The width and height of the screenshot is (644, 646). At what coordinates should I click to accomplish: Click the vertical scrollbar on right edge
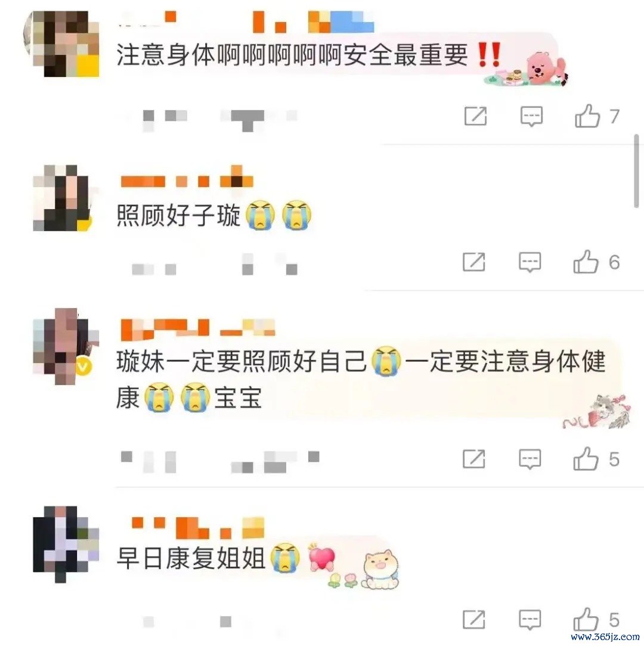coord(637,172)
